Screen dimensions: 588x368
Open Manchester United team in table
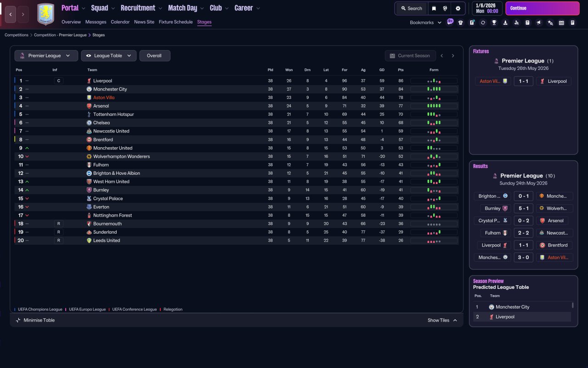113,148
